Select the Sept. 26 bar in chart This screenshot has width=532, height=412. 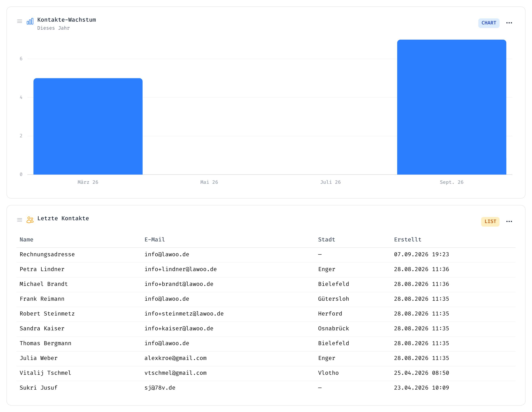(452, 107)
